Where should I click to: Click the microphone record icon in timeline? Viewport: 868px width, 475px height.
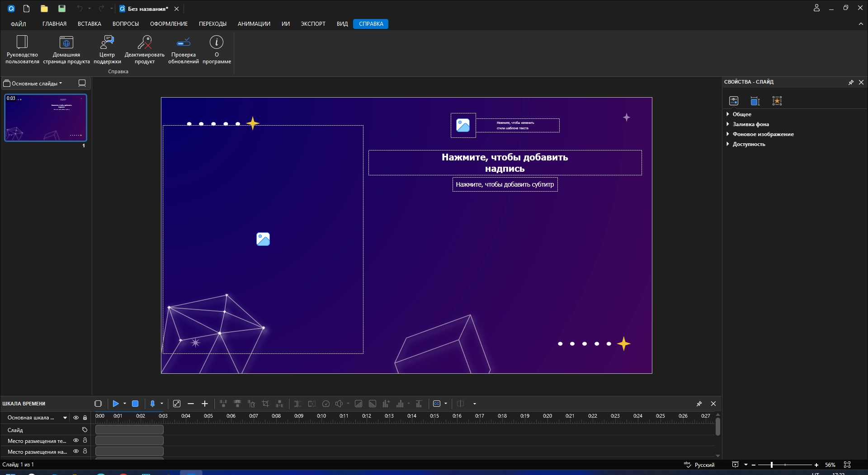pyautogui.click(x=153, y=404)
